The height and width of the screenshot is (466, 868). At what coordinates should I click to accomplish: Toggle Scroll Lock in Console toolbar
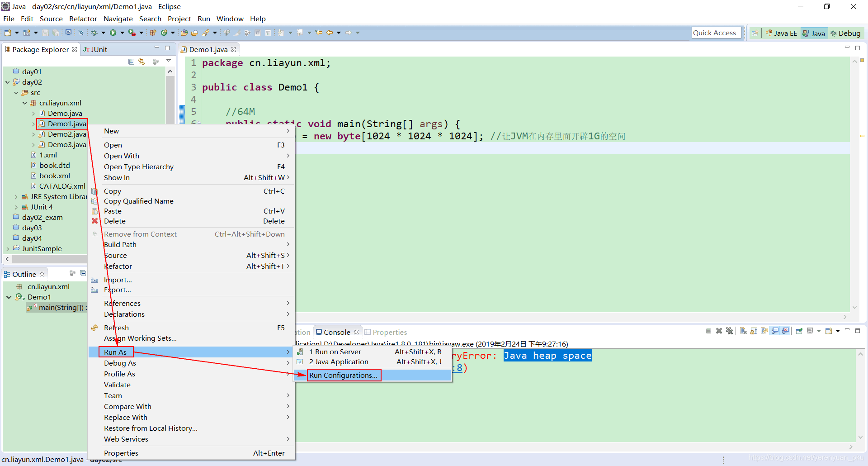coord(754,331)
